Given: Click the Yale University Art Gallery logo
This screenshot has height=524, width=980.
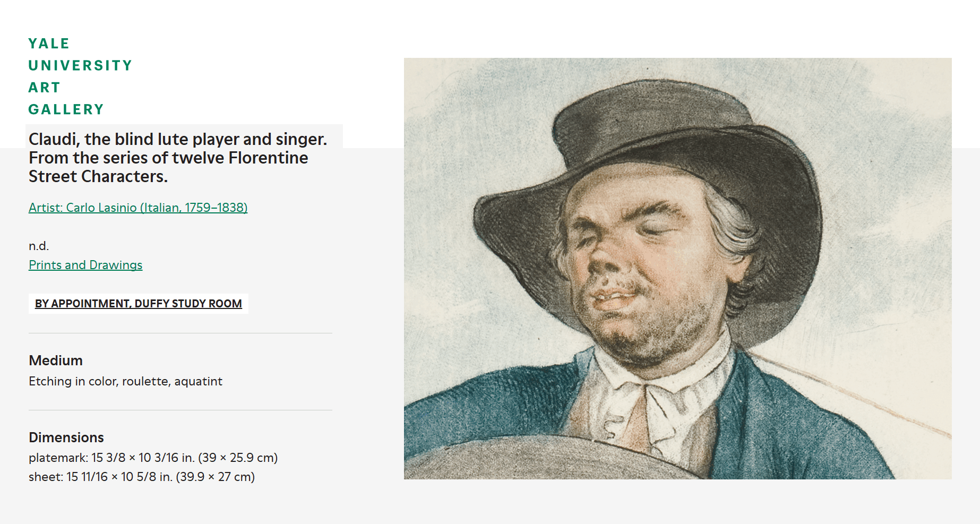Looking at the screenshot, I should tap(80, 76).
